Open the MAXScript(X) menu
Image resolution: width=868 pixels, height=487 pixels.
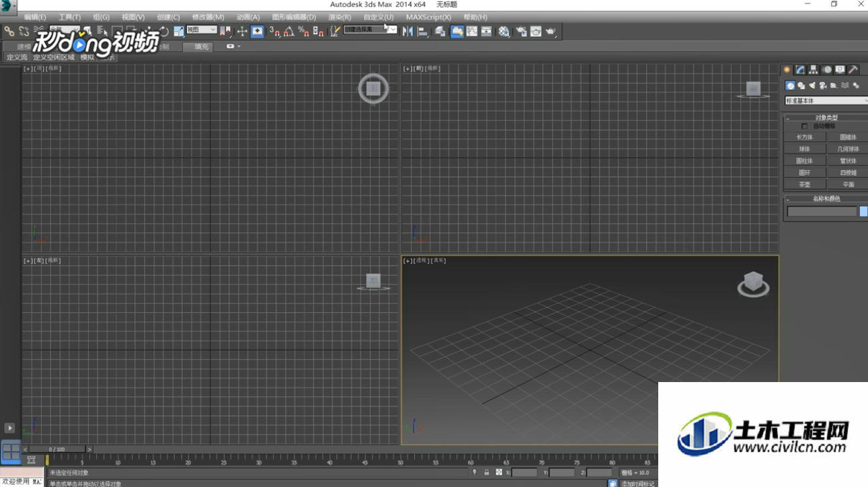click(428, 17)
